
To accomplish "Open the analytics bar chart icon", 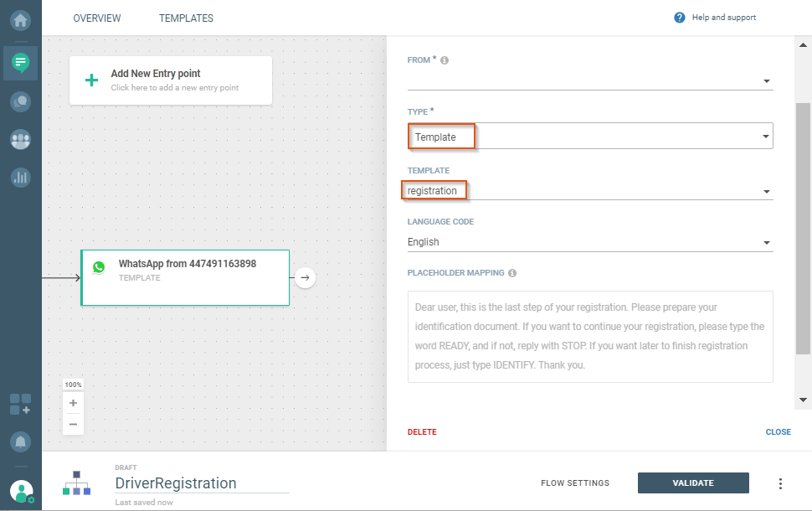I will click(x=20, y=177).
